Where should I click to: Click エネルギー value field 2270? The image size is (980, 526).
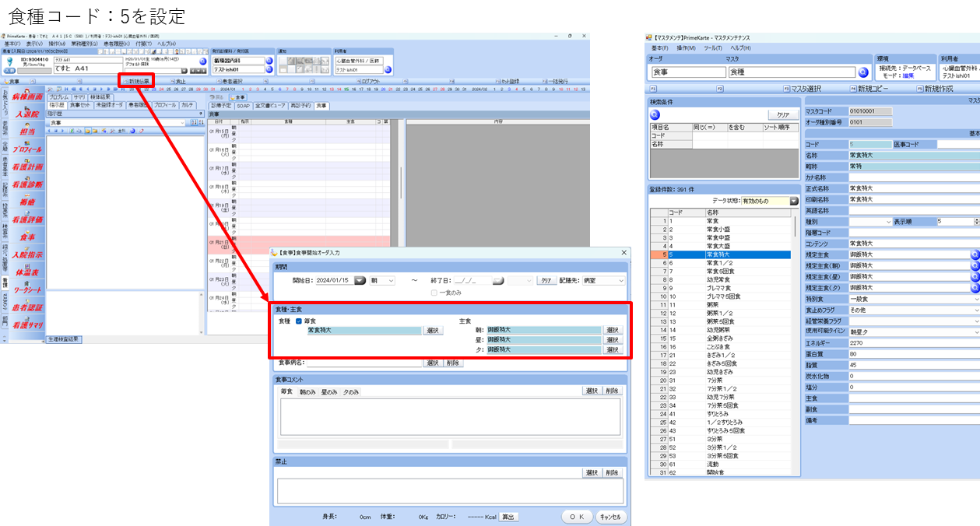(914, 342)
